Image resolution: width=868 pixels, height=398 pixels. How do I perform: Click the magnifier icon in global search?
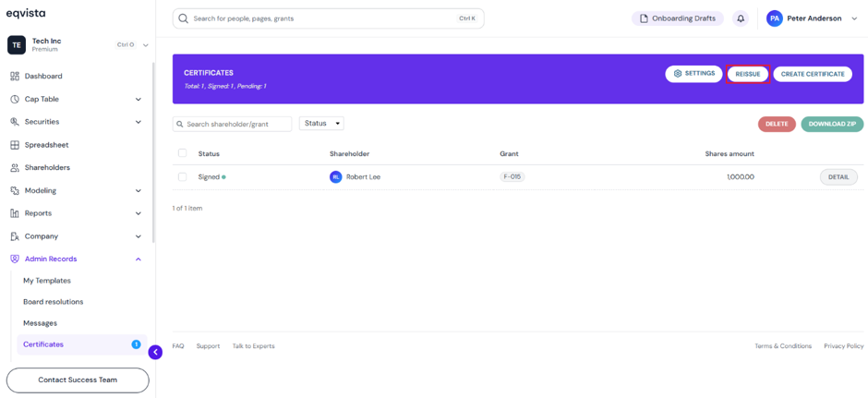pos(184,18)
